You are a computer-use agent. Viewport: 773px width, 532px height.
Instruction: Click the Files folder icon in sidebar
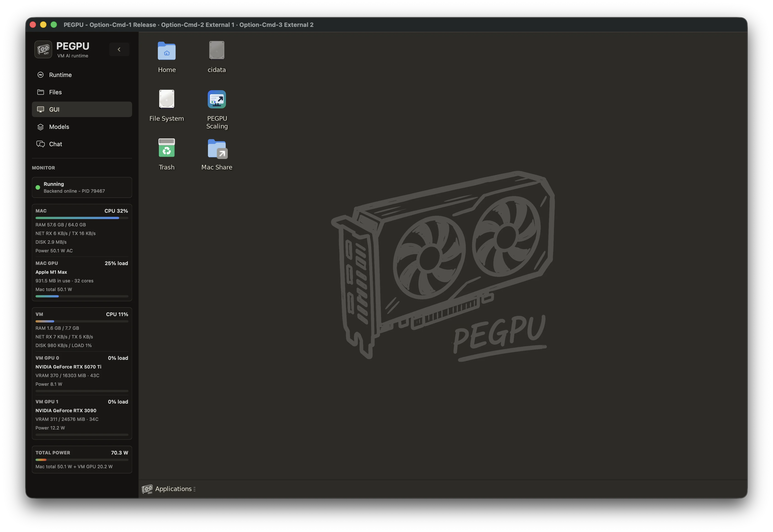click(41, 92)
